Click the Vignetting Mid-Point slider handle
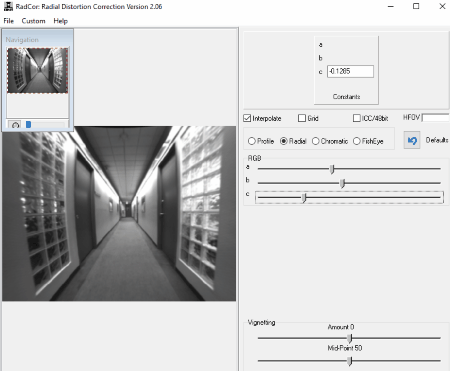The image size is (450, 371). [x=349, y=361]
